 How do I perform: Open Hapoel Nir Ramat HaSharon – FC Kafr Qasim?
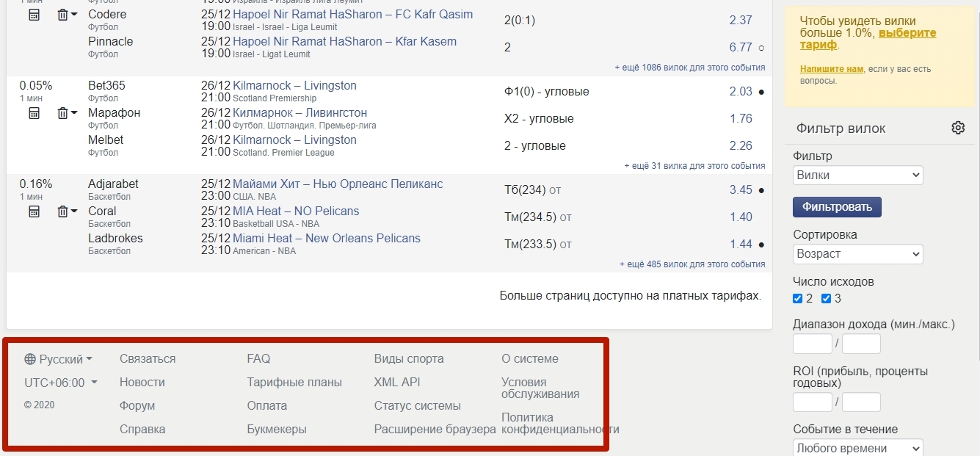pos(352,15)
